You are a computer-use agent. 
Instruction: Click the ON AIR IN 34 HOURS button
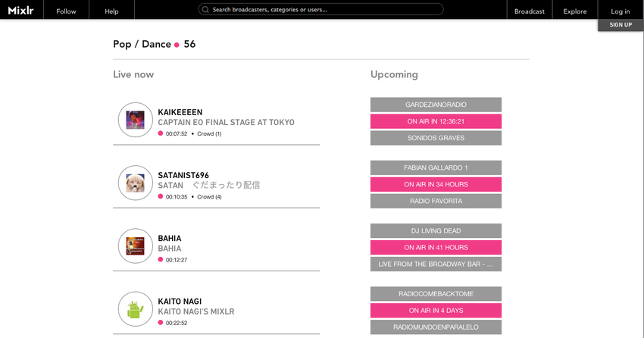(436, 184)
